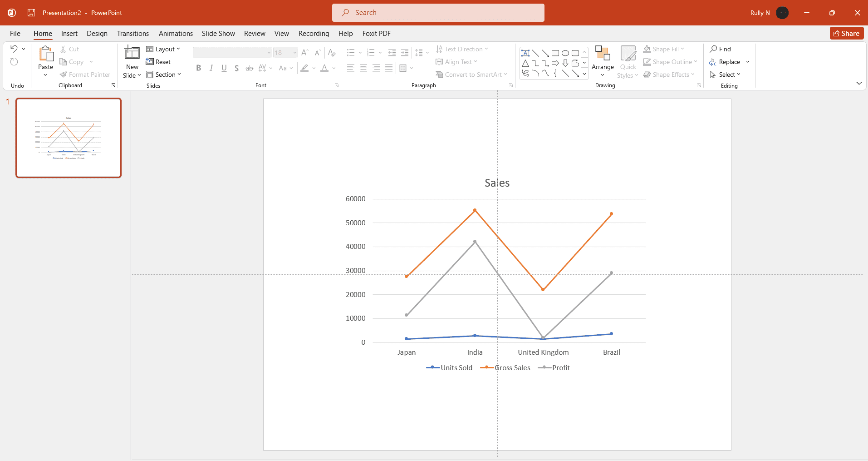Click the Align Left icon

click(351, 68)
